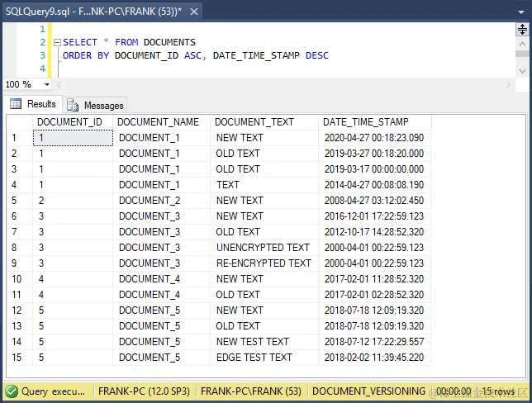
Task: Click the 2020-04-27 00:18:23.090 timestamp
Action: coord(374,138)
